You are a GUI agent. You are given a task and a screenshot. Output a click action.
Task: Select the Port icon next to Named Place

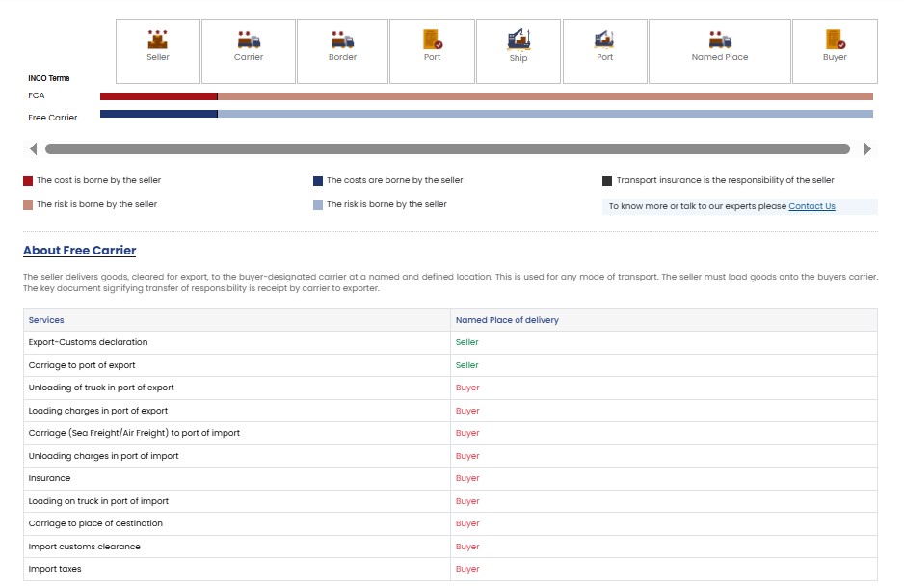(604, 40)
